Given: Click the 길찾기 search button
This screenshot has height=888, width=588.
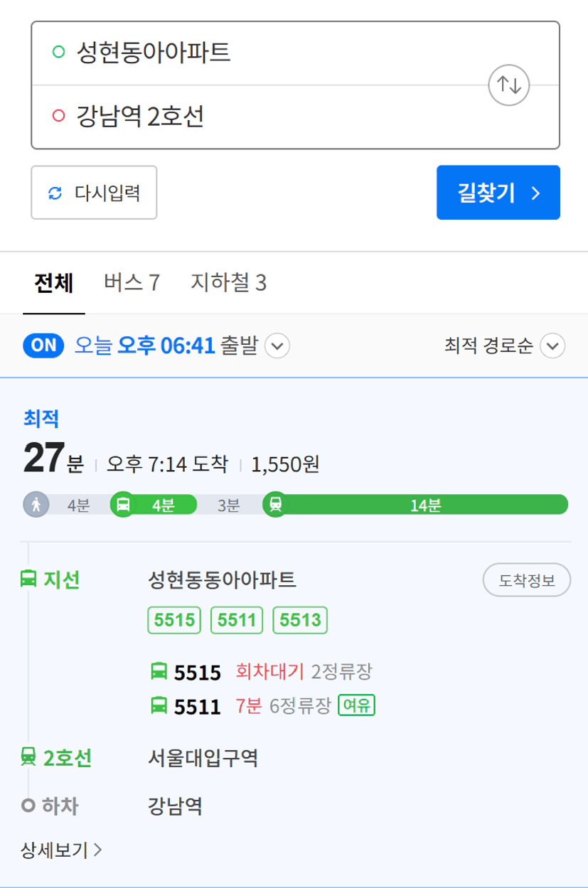Looking at the screenshot, I should tap(498, 193).
